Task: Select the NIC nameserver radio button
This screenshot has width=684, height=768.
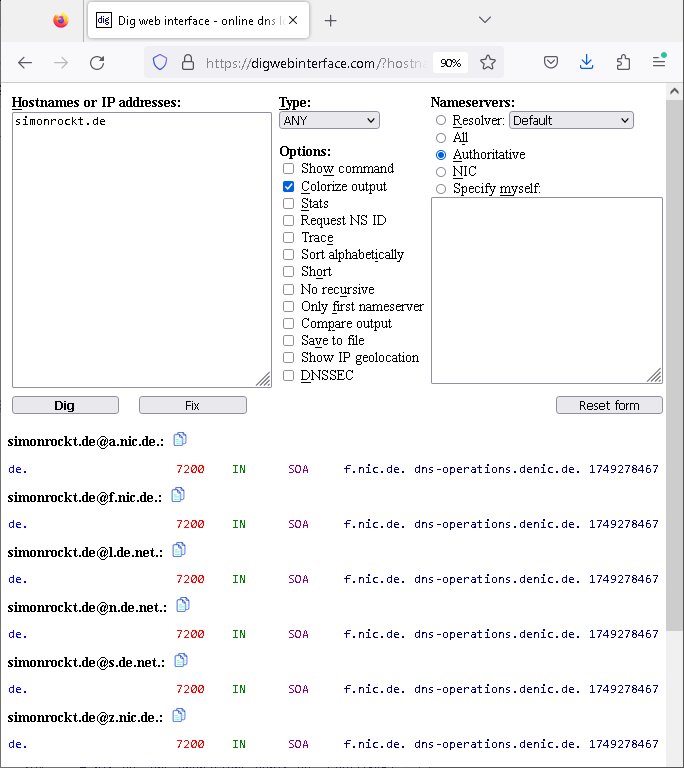Action: pyautogui.click(x=441, y=172)
